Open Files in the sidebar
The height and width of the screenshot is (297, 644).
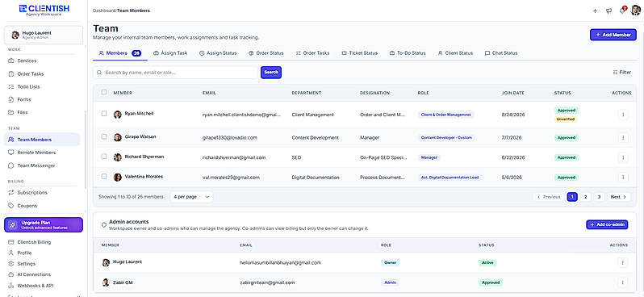23,112
